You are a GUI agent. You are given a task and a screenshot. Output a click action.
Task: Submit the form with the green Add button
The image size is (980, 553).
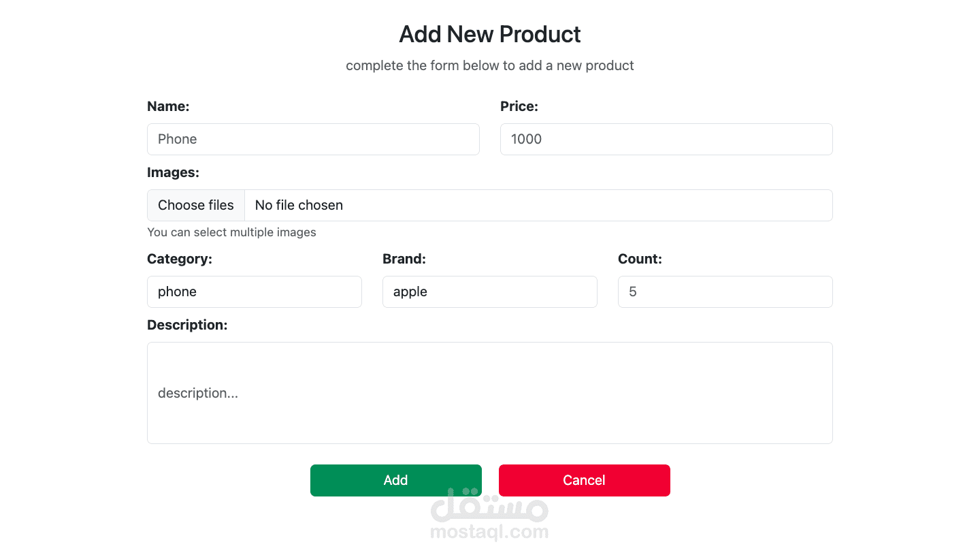pos(396,480)
